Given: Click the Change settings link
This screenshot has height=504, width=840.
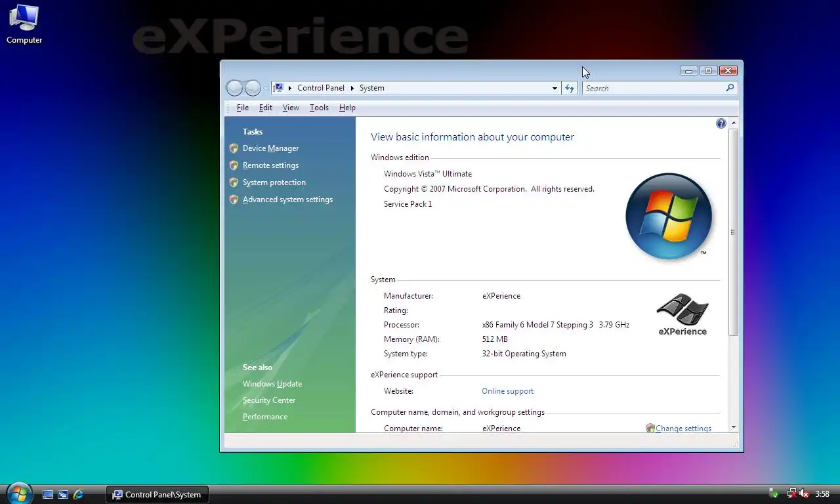Looking at the screenshot, I should point(683,429).
